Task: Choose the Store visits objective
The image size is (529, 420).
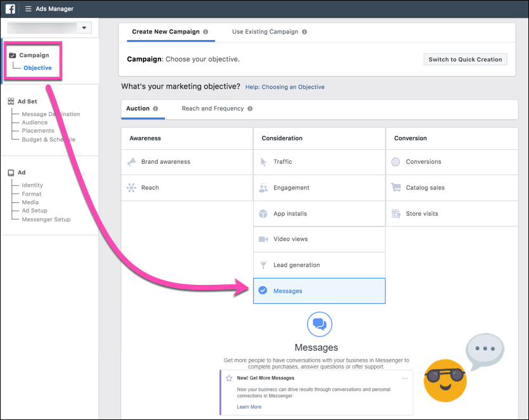Action: click(x=452, y=214)
